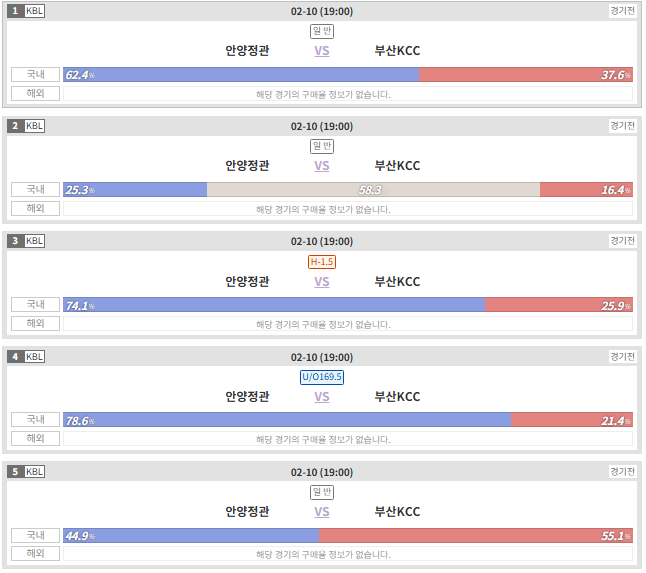Image resolution: width=646 pixels, height=573 pixels.
Task: Click the VS link in match 5
Action: click(x=322, y=512)
